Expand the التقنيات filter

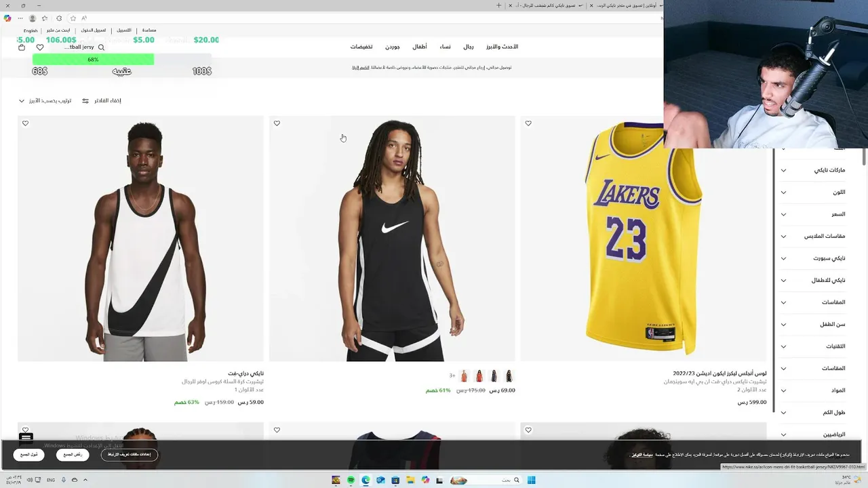point(813,346)
